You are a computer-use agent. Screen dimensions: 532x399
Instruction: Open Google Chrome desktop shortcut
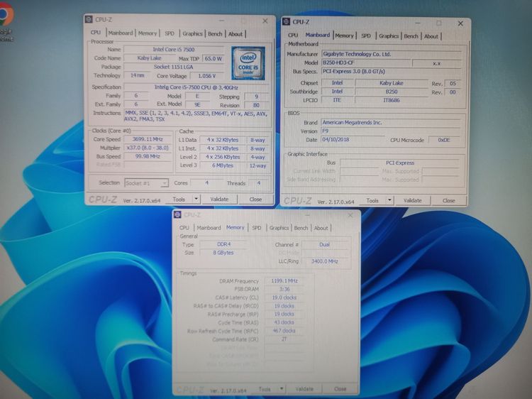tap(6, 22)
